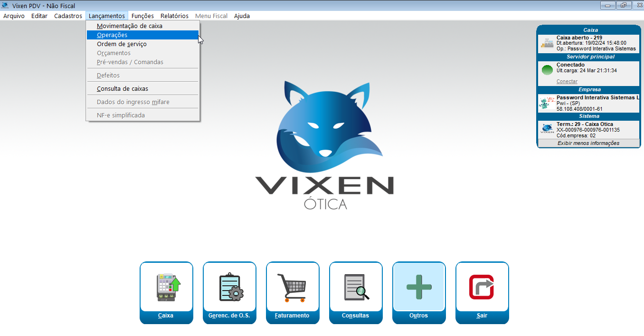Click the Conectar link
The image size is (644, 336).
coord(567,81)
